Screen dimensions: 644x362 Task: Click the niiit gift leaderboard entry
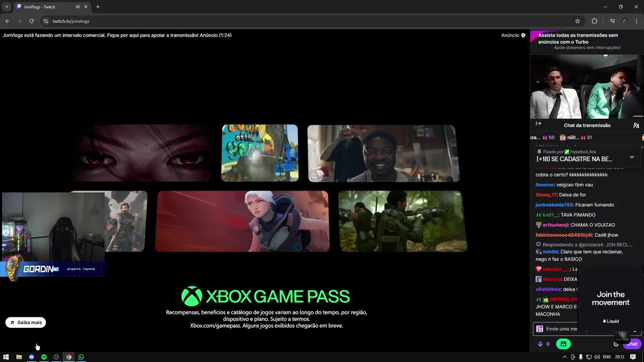[576, 137]
